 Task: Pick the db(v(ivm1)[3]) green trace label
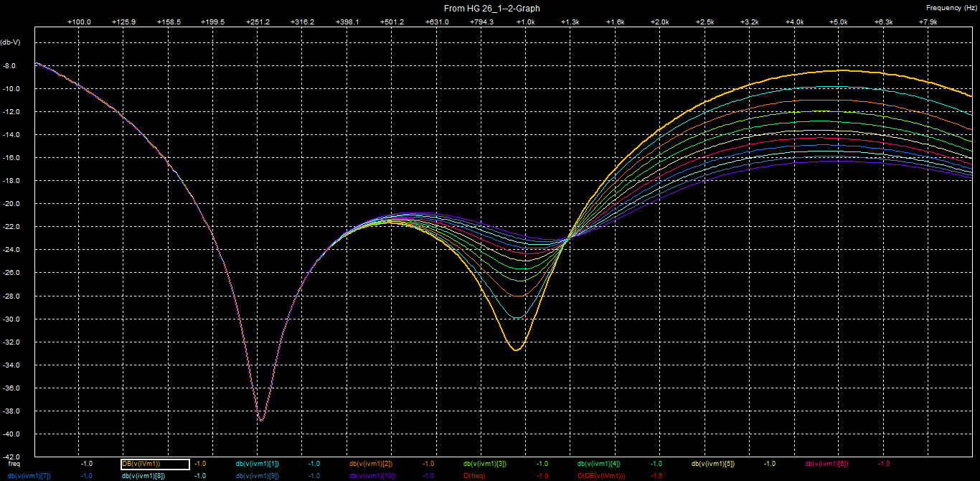pyautogui.click(x=485, y=464)
